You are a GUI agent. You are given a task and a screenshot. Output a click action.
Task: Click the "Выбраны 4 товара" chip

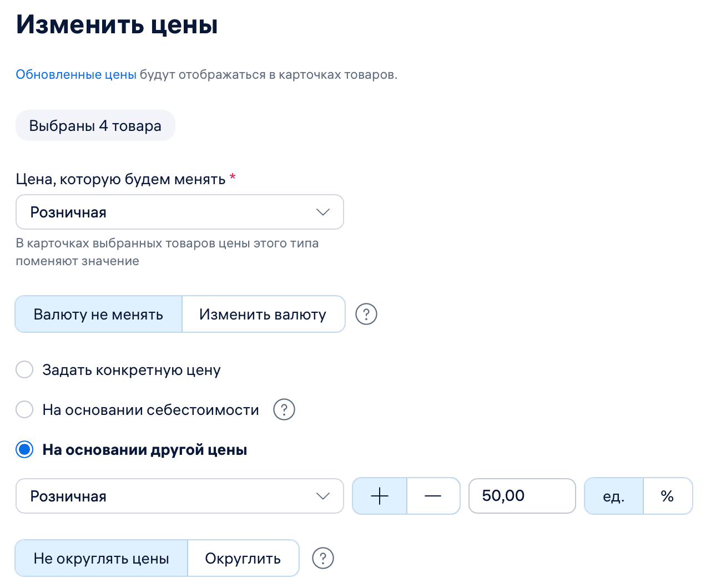click(x=95, y=125)
